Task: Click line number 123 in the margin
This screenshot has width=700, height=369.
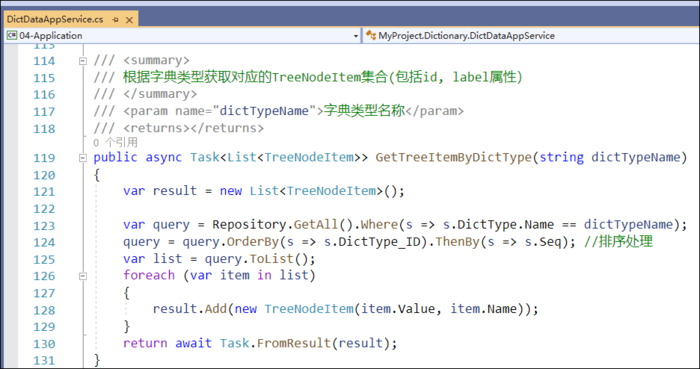Action: click(x=44, y=226)
